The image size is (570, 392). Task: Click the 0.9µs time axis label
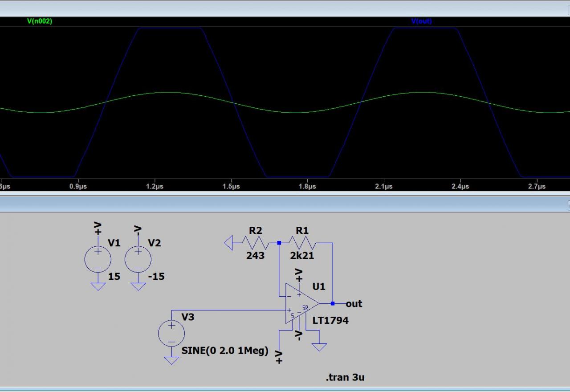[78, 187]
